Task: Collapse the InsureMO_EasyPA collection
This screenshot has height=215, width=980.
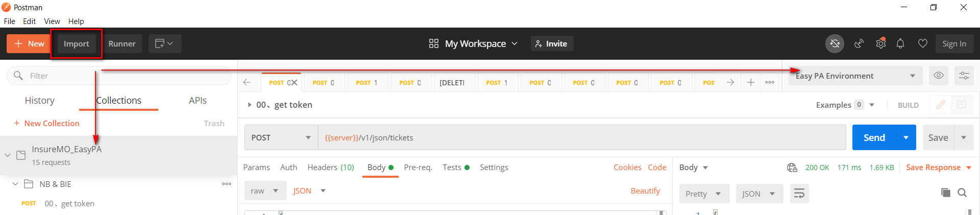Action: coord(8,155)
